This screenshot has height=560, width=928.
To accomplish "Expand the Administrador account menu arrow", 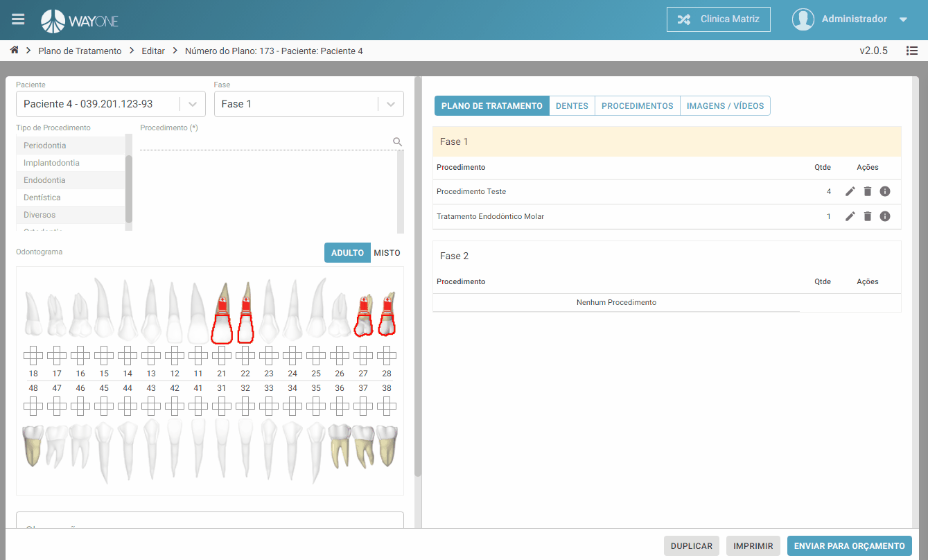I will point(903,19).
